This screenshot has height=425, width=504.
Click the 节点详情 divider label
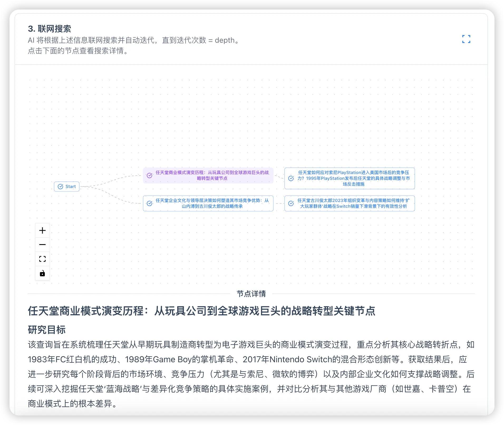click(x=251, y=294)
